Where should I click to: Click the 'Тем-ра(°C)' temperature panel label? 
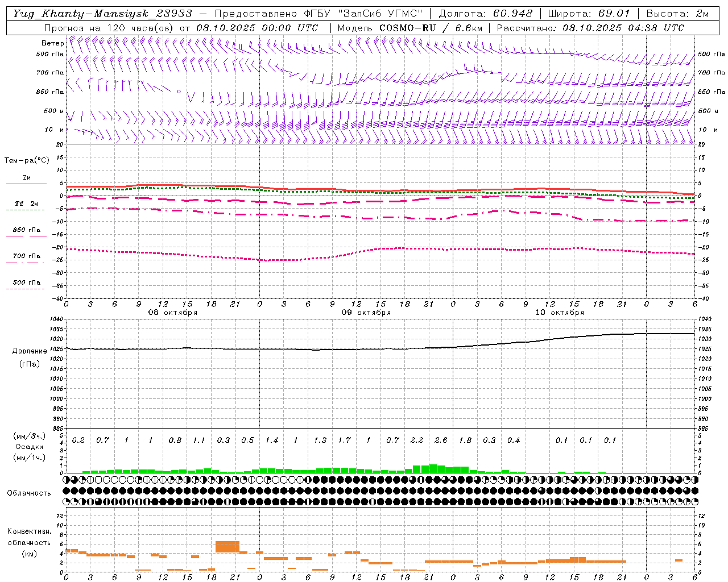(27, 161)
